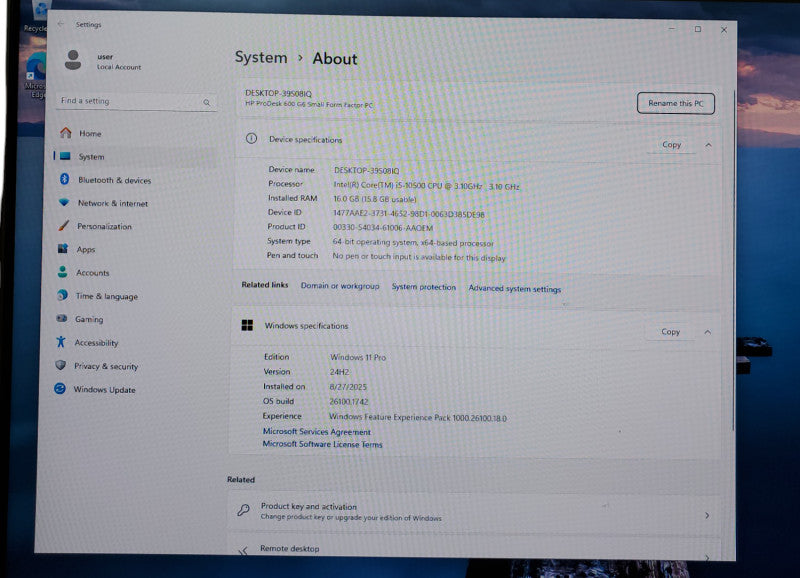Select the Microsoft Edge desktop shortcut
Image resolution: width=800 pixels, height=578 pixels.
[36, 76]
